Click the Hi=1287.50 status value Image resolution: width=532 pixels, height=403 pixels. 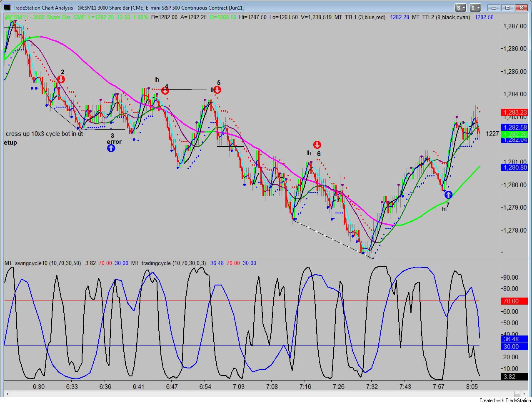252,17
